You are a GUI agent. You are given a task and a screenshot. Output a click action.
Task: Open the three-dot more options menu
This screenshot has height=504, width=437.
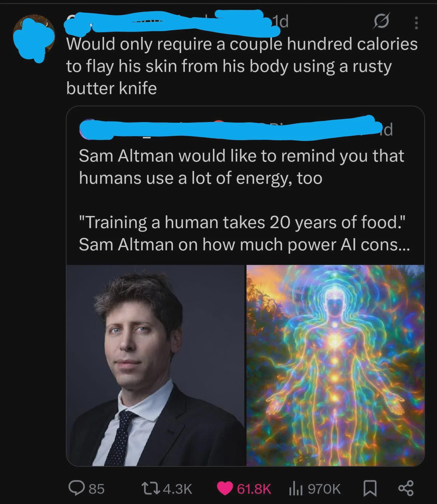coord(416,23)
